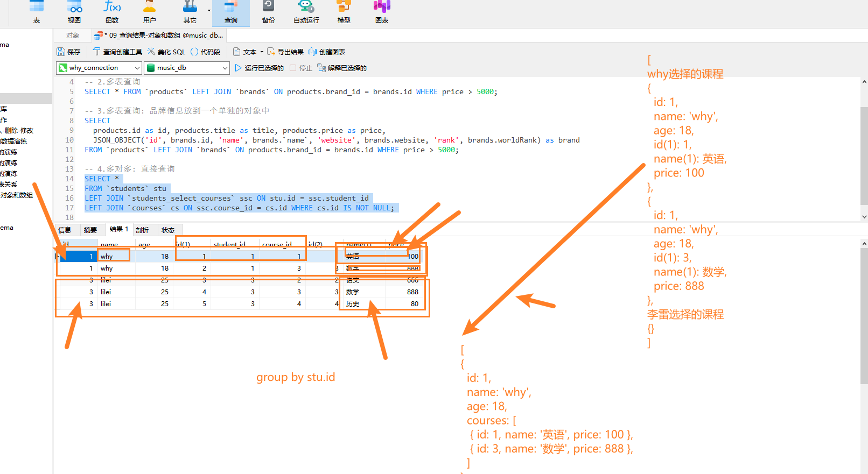
Task: Select the 对象 objects tab
Action: point(73,36)
